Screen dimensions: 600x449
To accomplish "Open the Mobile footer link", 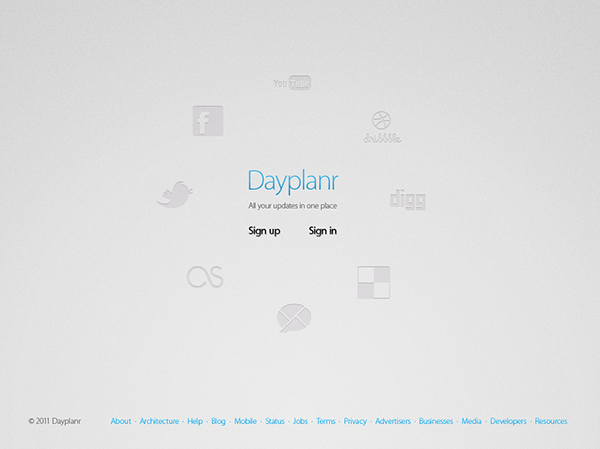I will (245, 421).
